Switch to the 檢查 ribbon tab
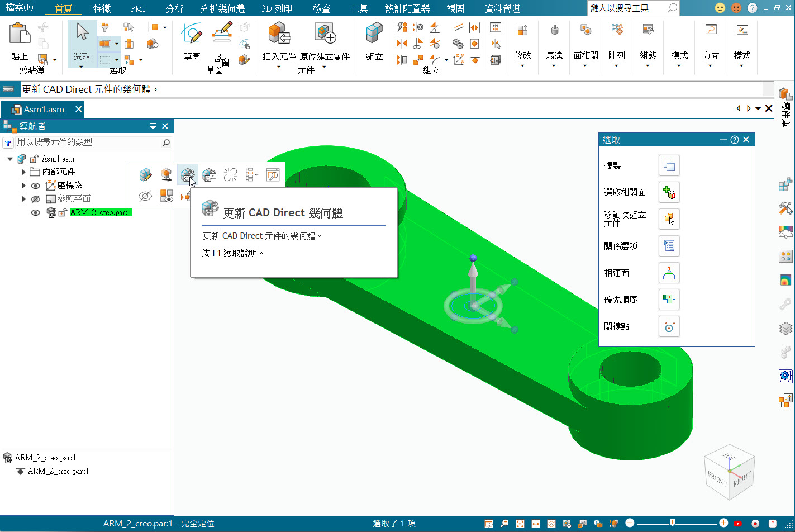Image resolution: width=795 pixels, height=532 pixels. tap(321, 8)
